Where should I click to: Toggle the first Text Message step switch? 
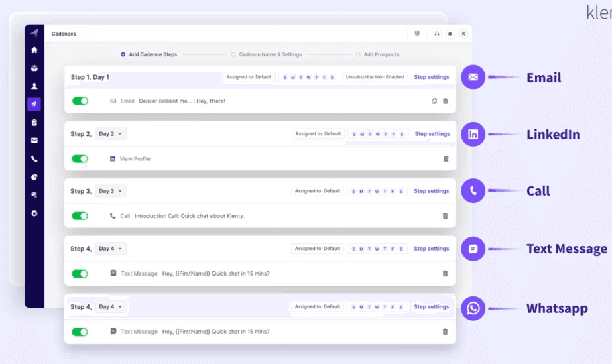pos(80,274)
